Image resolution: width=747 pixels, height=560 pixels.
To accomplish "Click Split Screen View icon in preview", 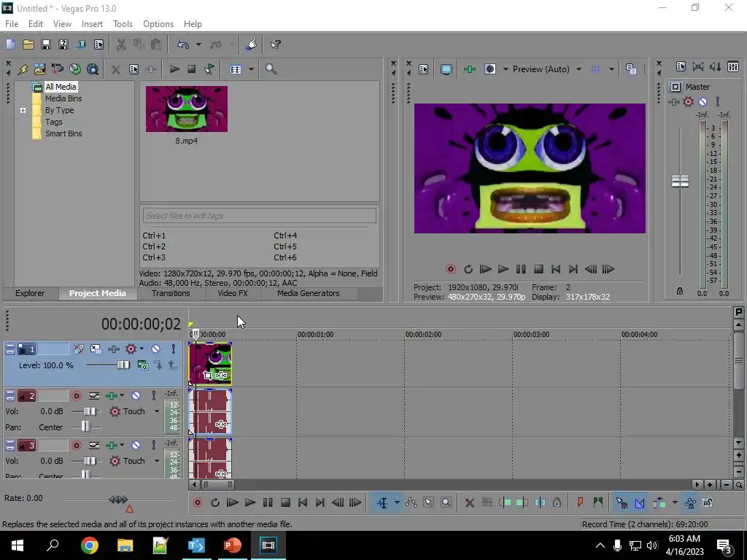I will (x=490, y=69).
